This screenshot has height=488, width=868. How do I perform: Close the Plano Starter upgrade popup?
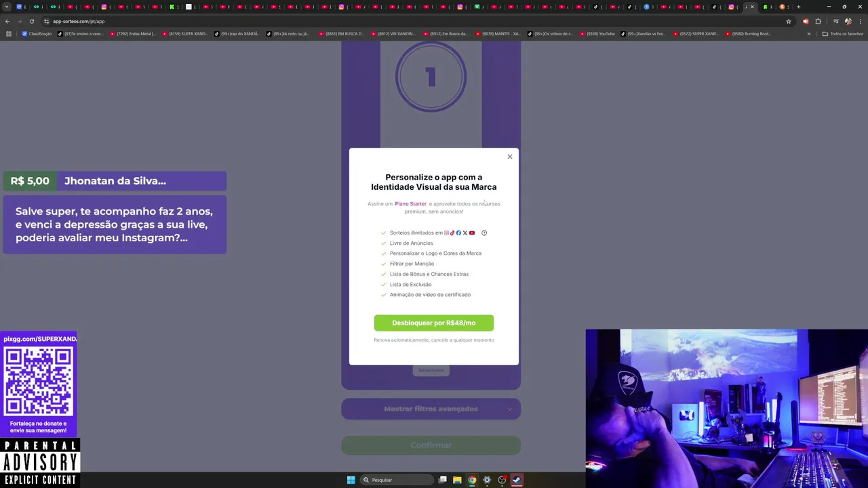tap(510, 157)
